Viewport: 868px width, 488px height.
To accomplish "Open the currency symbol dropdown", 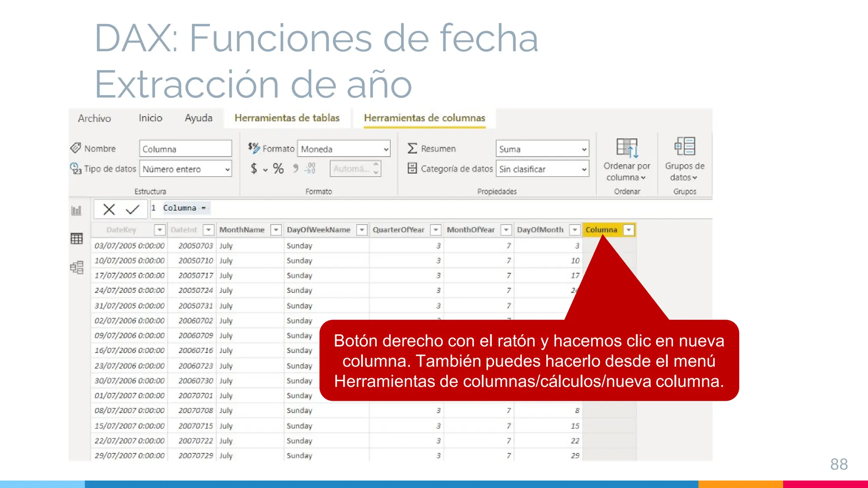I will tap(265, 169).
